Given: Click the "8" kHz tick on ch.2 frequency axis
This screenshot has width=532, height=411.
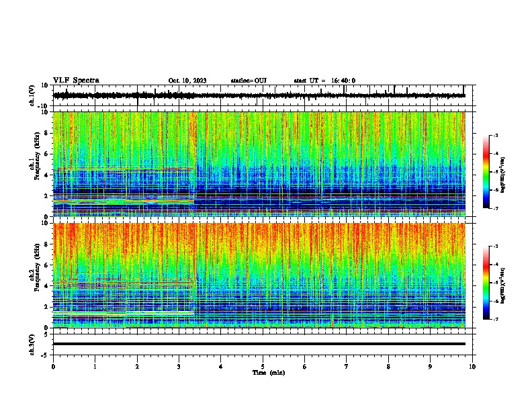Looking at the screenshot, I should coord(46,244).
